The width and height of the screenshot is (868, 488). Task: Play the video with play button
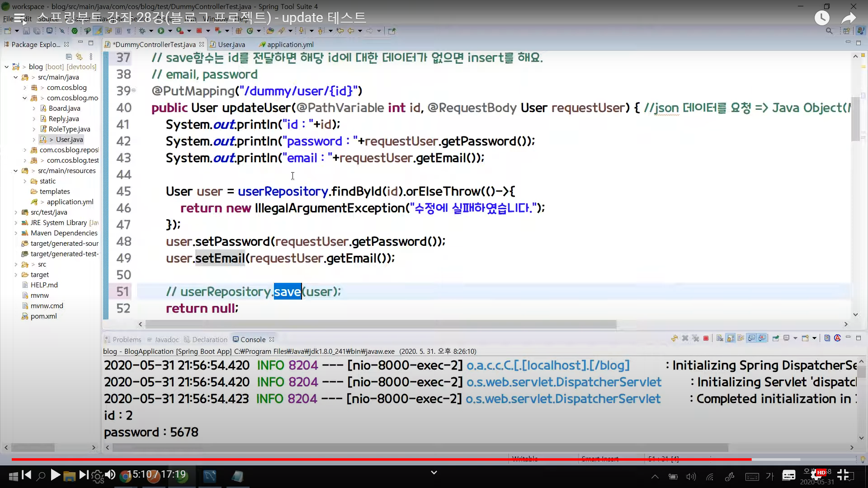[55, 475]
